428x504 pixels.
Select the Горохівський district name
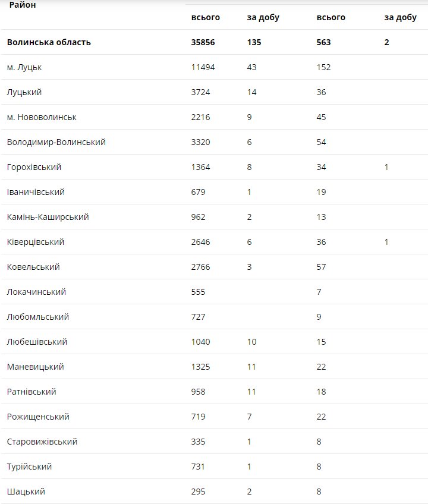(34, 167)
